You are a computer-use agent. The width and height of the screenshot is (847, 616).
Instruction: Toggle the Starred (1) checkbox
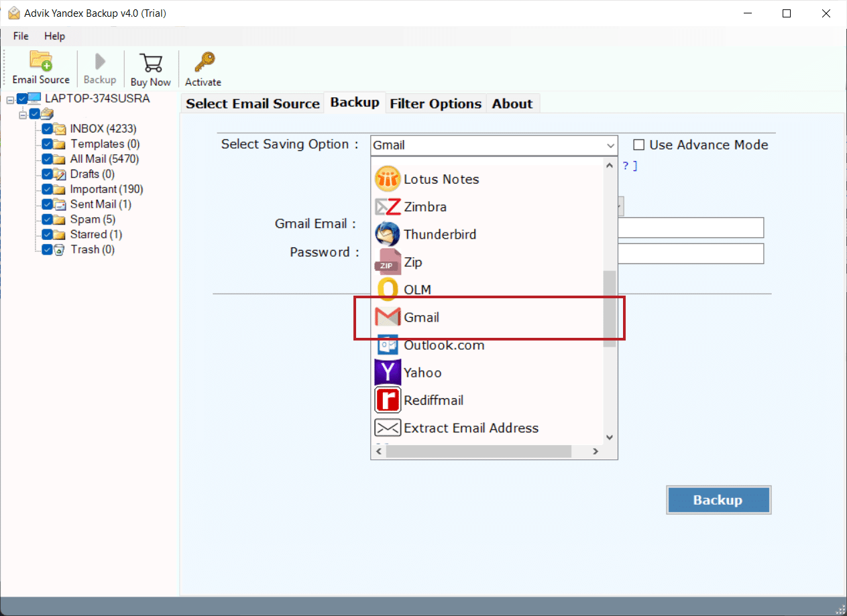pos(47,234)
